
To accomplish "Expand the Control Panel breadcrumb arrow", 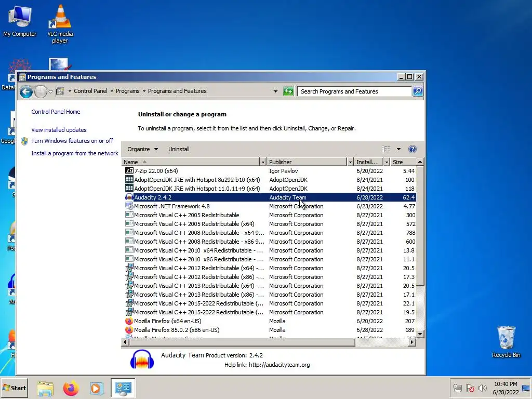I will (112, 91).
